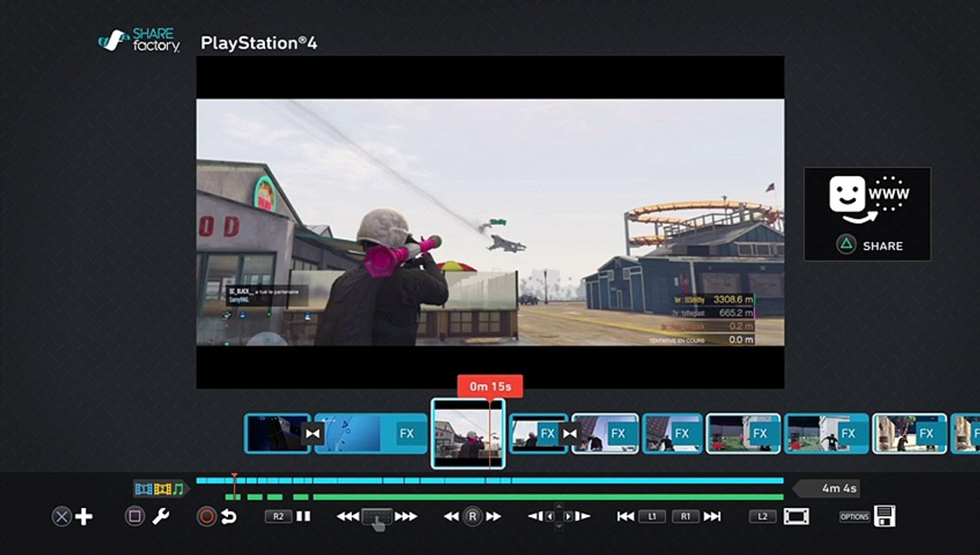Image resolution: width=980 pixels, height=555 pixels.
Task: Click the long green audio track bar
Action: 548,496
